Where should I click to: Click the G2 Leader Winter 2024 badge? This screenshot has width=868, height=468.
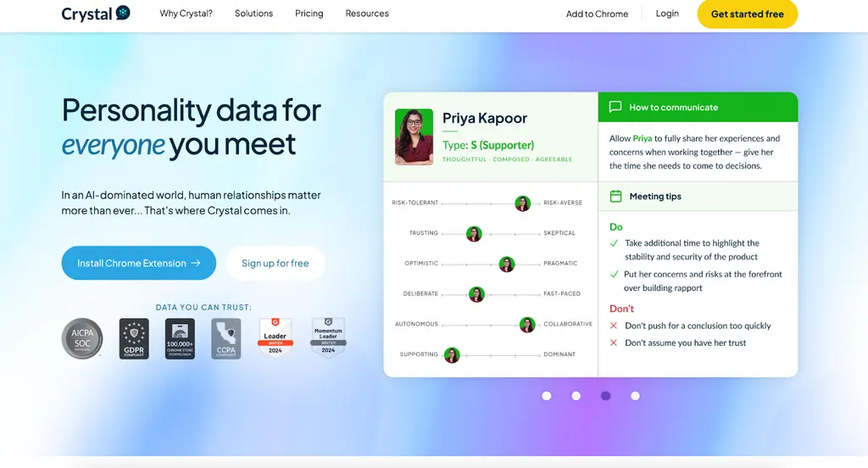point(275,337)
